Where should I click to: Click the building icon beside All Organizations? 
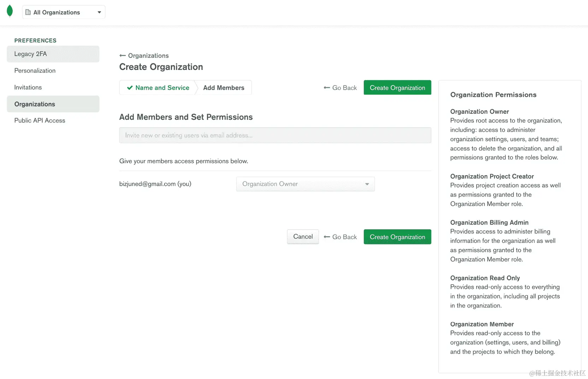[28, 12]
